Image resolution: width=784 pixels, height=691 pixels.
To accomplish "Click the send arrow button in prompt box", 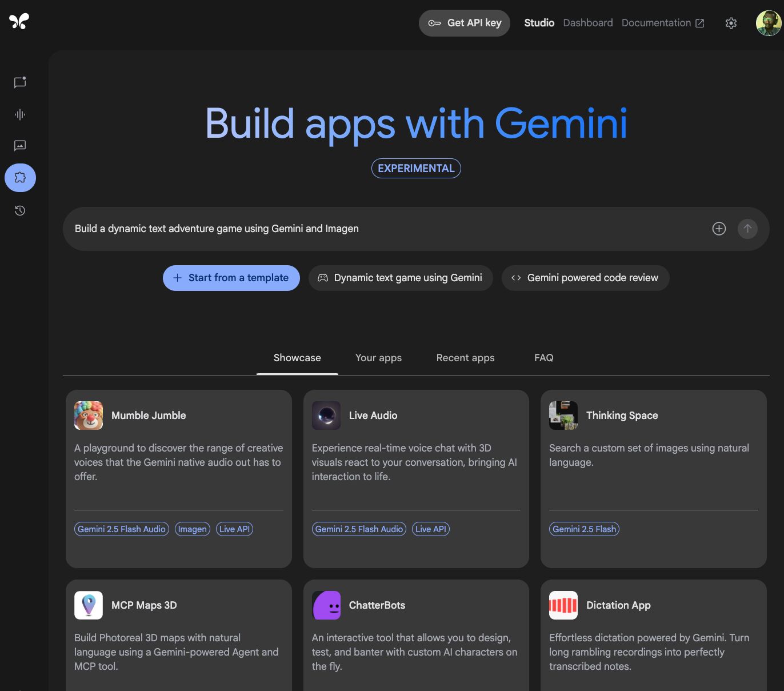I will (x=747, y=229).
